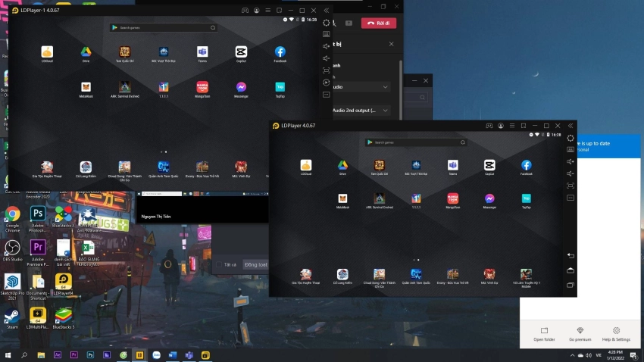This screenshot has height=362, width=644.
Task: Open the Windows Start menu
Action: (8, 354)
